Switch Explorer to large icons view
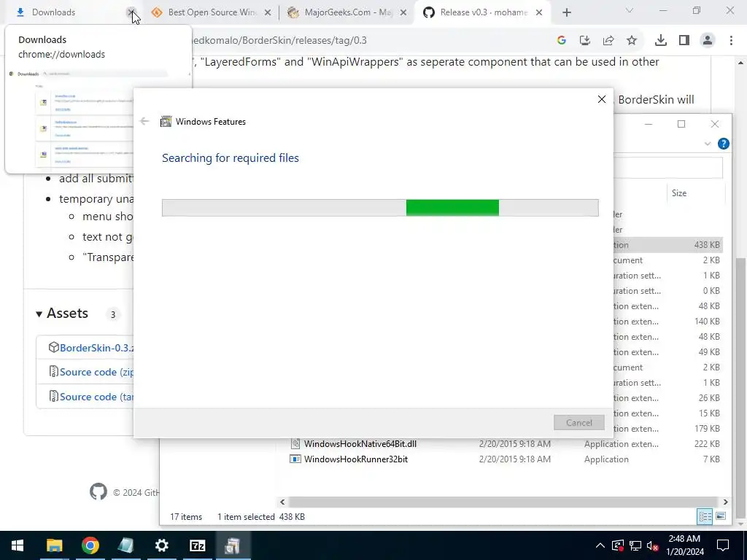The width and height of the screenshot is (747, 560). 721,517
